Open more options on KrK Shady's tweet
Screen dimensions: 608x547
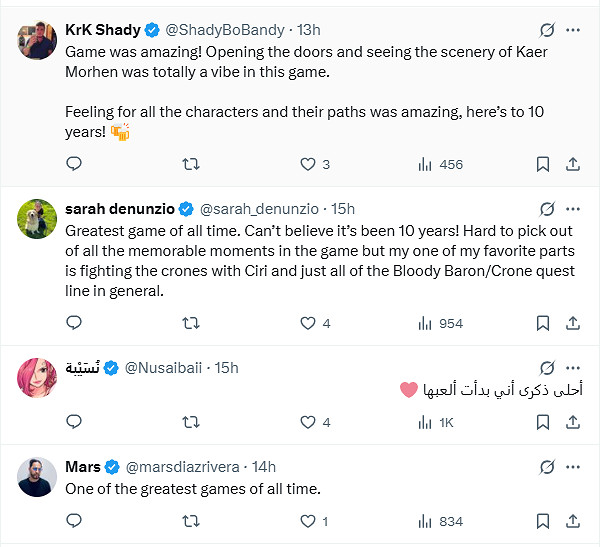point(573,30)
